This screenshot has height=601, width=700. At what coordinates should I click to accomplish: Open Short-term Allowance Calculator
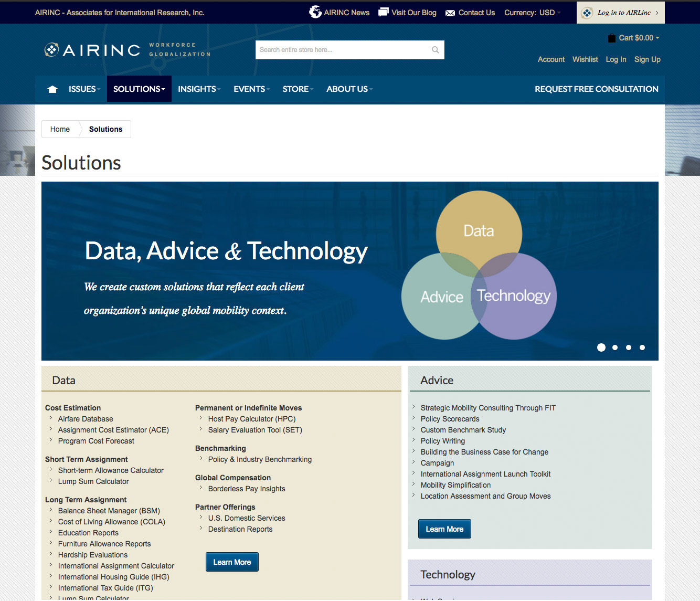(111, 470)
